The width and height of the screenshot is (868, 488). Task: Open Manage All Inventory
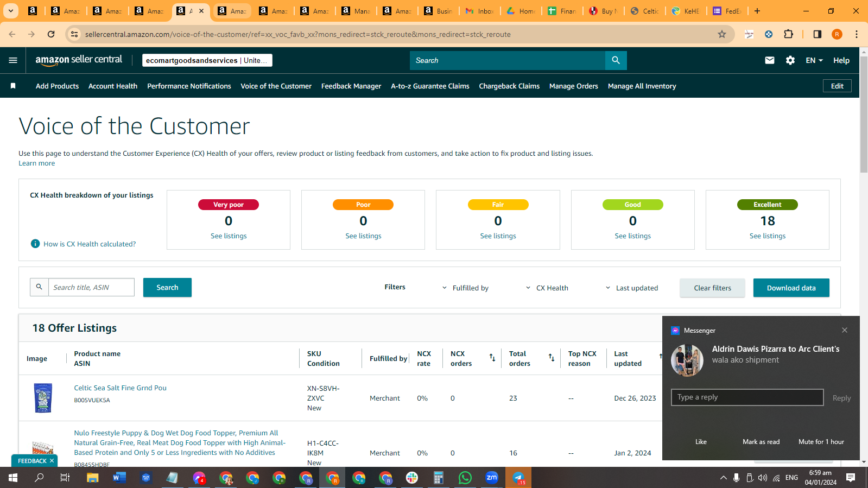pos(642,86)
